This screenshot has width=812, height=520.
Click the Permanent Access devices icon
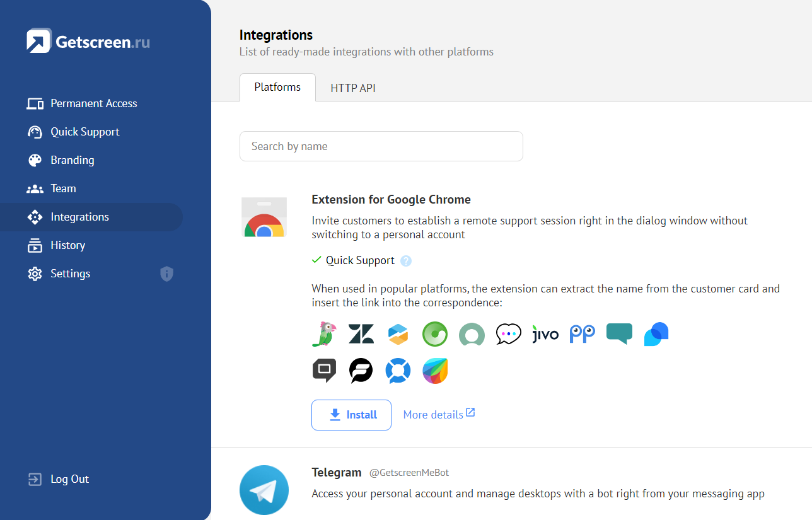(x=35, y=103)
